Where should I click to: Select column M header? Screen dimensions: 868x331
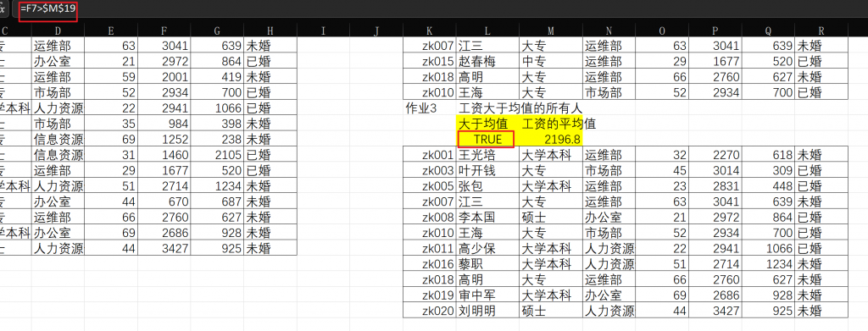click(551, 30)
